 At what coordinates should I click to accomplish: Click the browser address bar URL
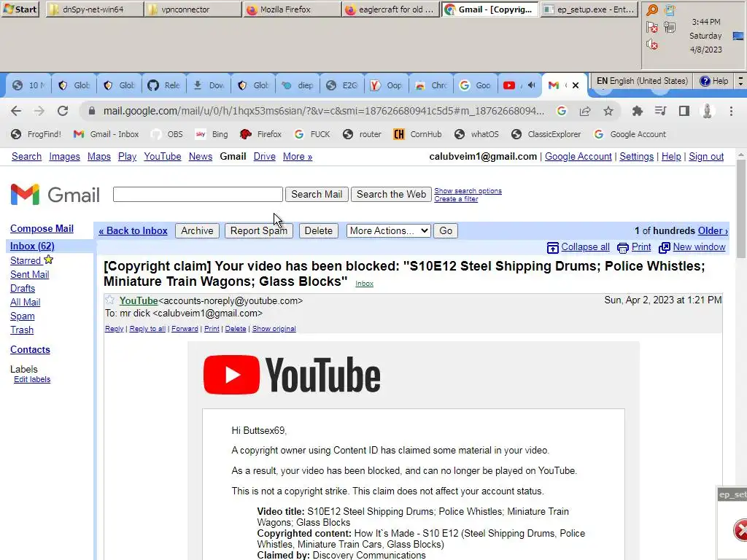[323, 111]
